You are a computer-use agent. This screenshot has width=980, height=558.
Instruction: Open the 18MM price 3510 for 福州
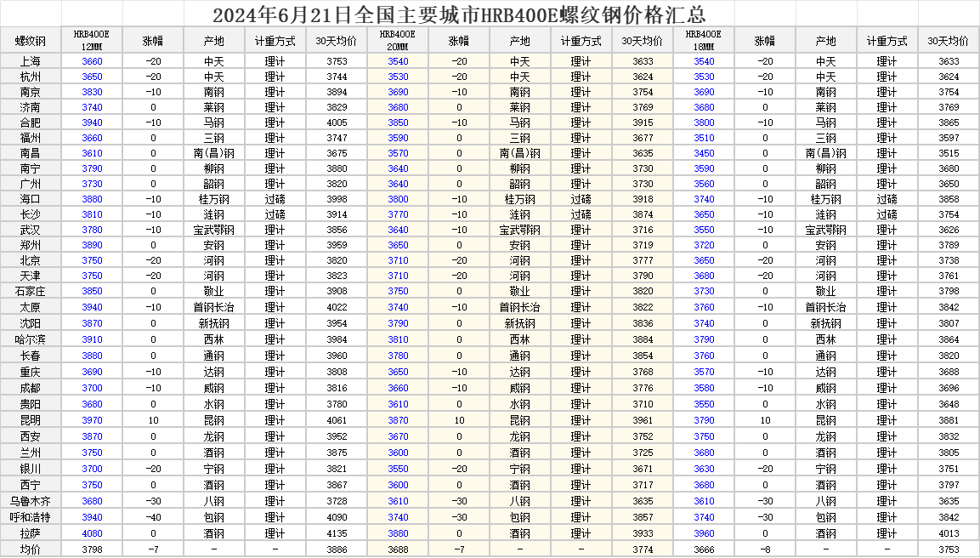click(704, 138)
